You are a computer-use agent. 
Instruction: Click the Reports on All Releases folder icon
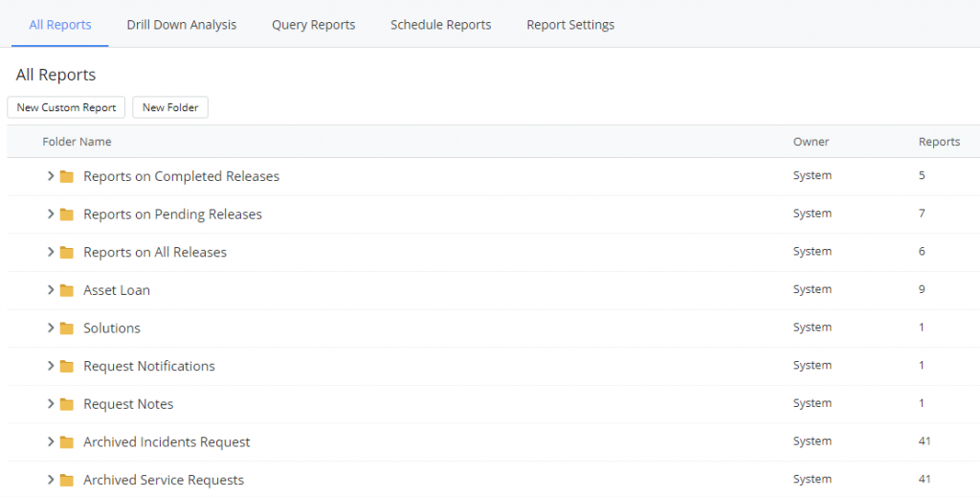click(x=66, y=253)
